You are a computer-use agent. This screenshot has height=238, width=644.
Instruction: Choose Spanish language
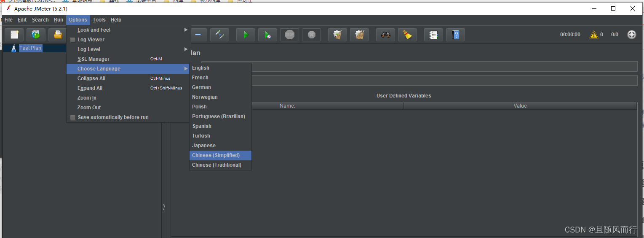point(220,126)
